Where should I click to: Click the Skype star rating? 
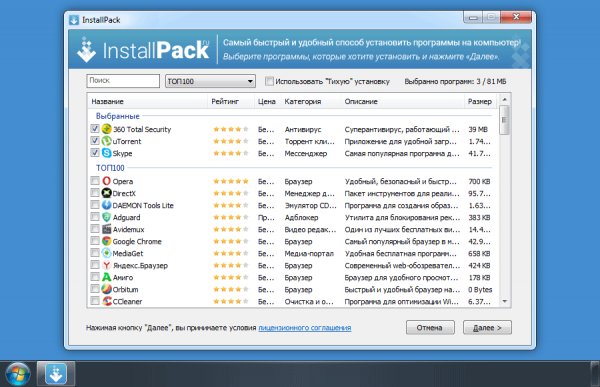231,153
